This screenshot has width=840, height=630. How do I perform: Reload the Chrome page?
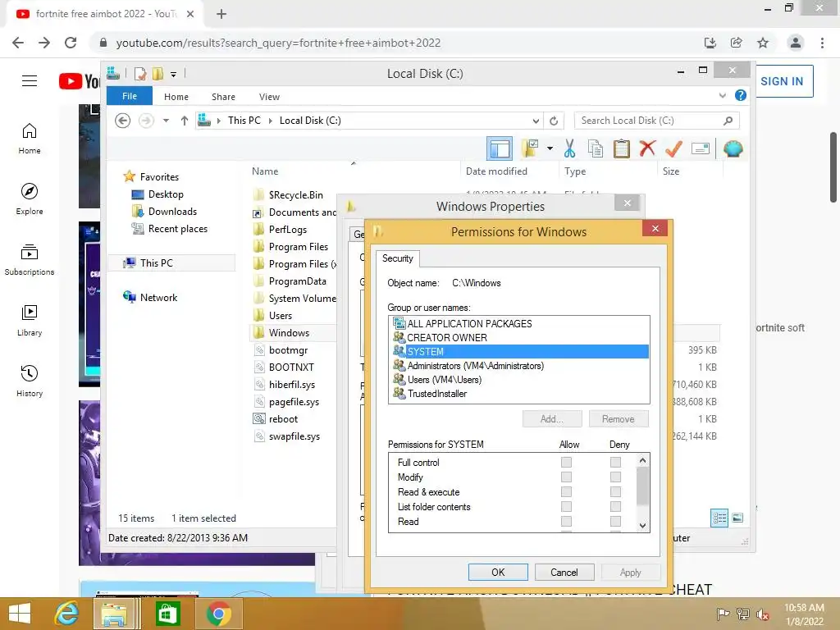(71, 43)
